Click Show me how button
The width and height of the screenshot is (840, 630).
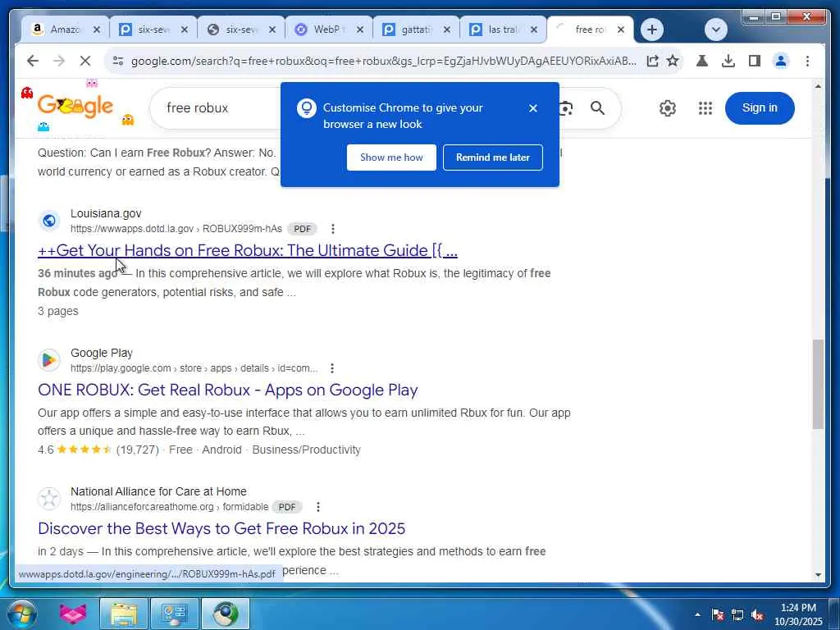coord(391,157)
